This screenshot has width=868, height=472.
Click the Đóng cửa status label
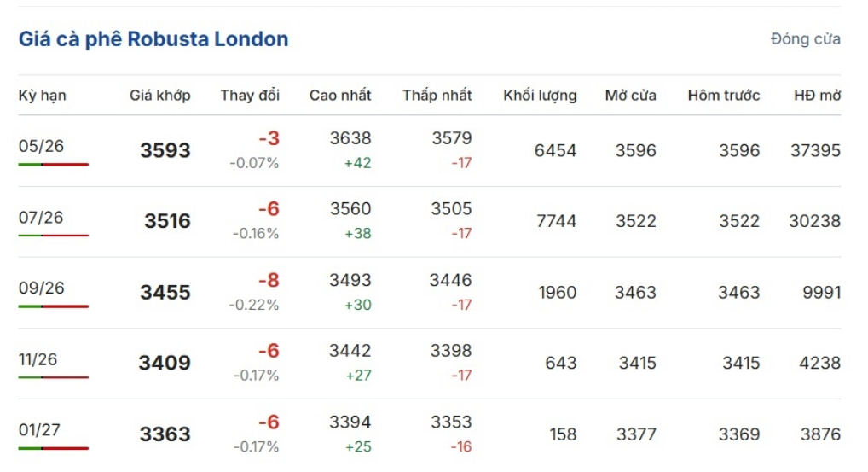805,39
